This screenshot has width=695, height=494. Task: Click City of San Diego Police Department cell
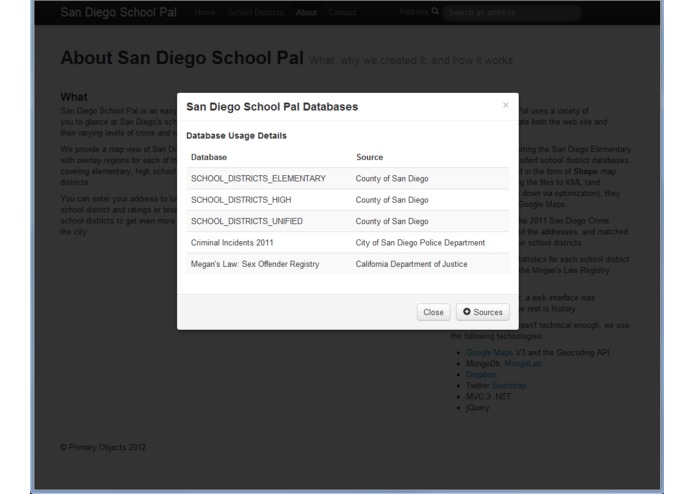point(420,242)
